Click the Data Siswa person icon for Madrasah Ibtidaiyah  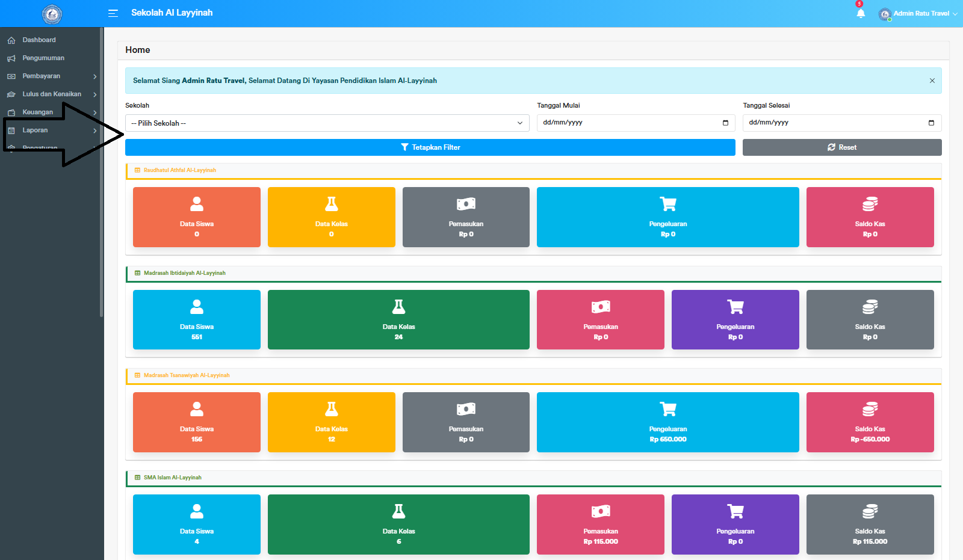click(196, 307)
